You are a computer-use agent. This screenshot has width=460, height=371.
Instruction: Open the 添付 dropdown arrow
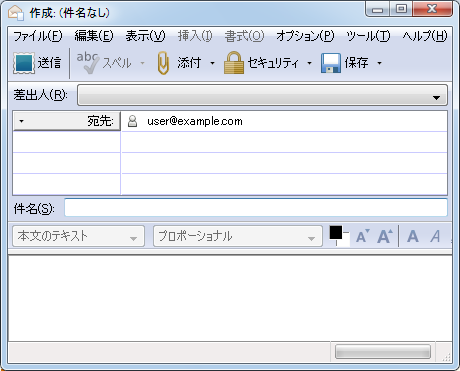212,63
